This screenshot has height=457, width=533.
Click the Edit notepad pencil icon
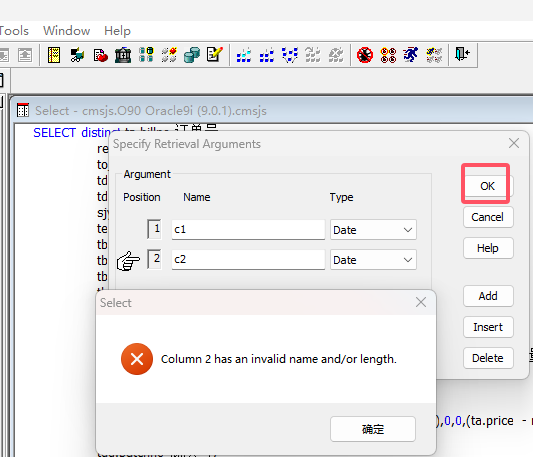tap(214, 55)
